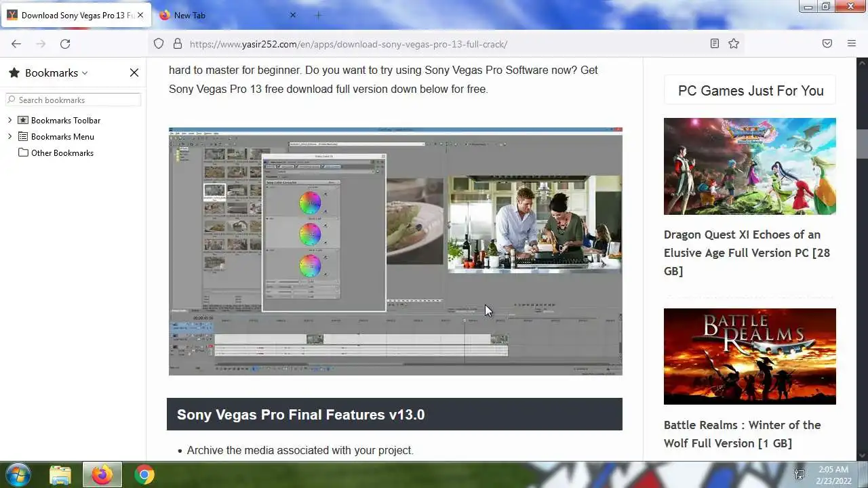Open the Sony Vegas Pro screenshot image
Screen dimensions: 868x488
coord(395,251)
